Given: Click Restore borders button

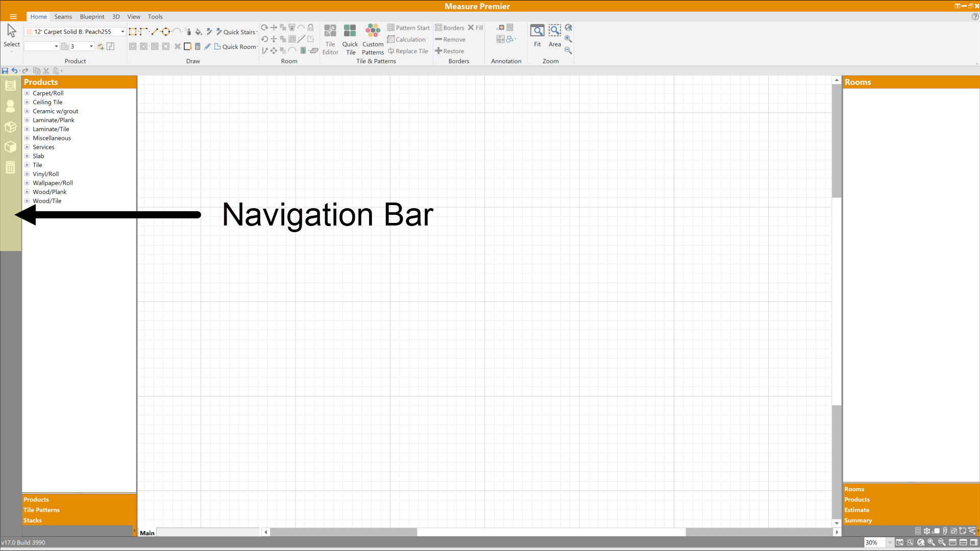Looking at the screenshot, I should [450, 51].
